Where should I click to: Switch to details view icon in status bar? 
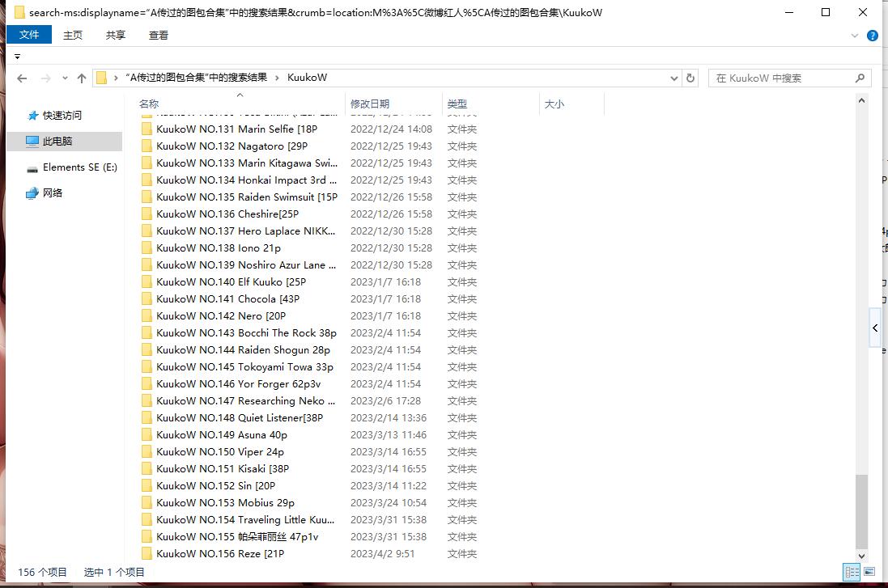(x=852, y=572)
